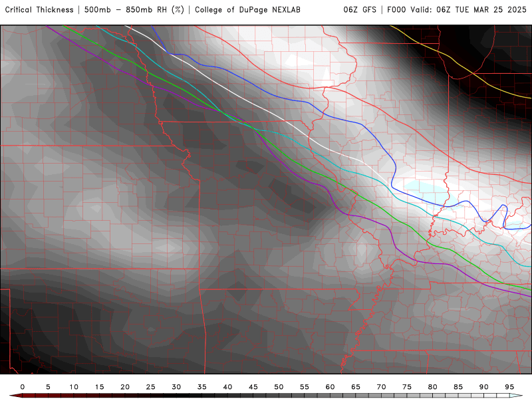Click the yellow thickness contour line
532x399 pixels.
pos(461,65)
